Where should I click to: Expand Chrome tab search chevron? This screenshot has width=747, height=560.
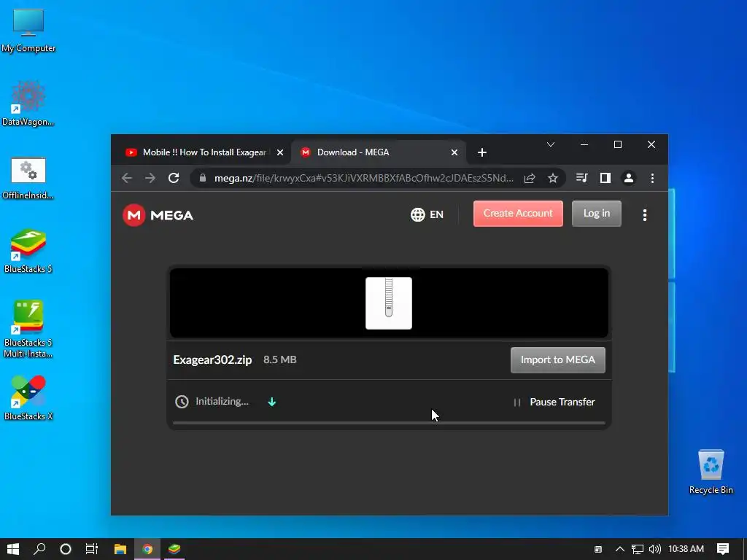(551, 144)
